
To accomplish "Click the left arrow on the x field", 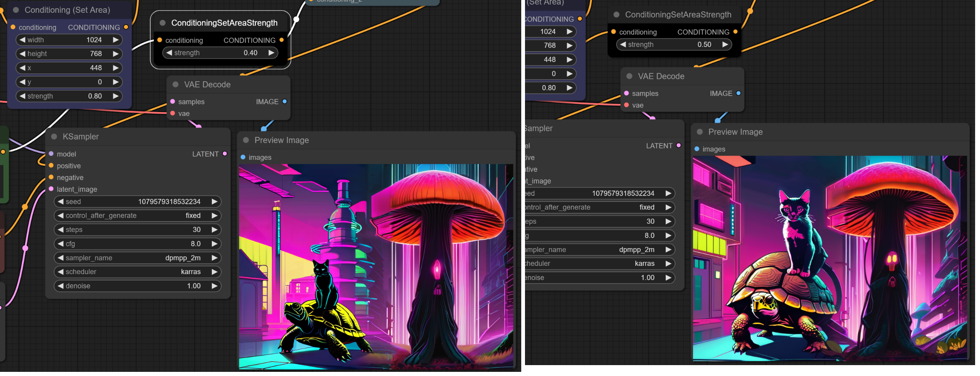I will click(23, 68).
